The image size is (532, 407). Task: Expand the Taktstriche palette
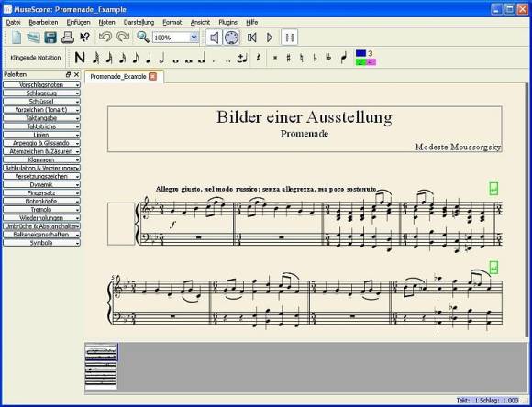pos(41,126)
